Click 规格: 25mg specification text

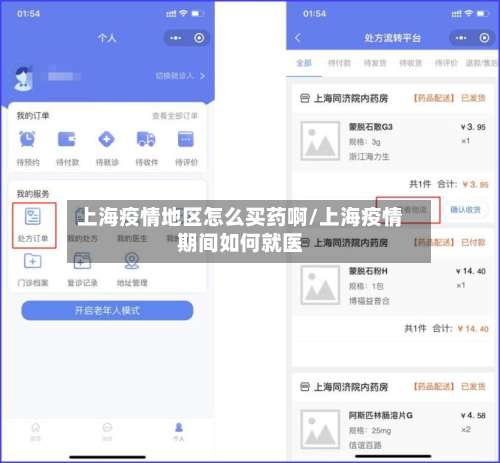tap(370, 431)
